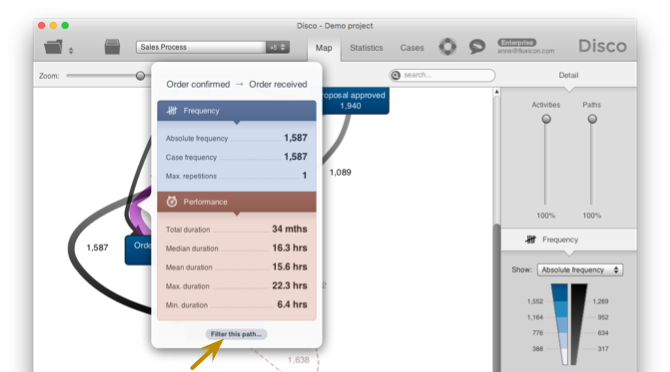The height and width of the screenshot is (372, 670).
Task: Focus the search input field
Action: pyautogui.click(x=442, y=75)
